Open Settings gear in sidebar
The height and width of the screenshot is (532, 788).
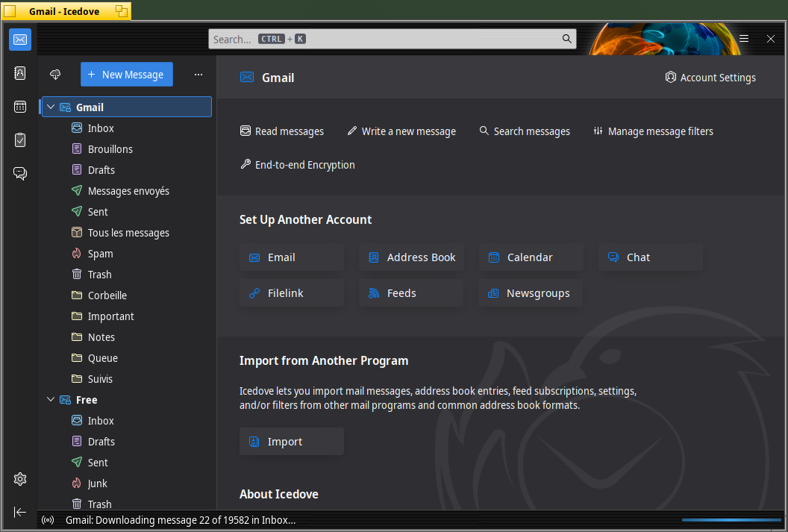(x=20, y=479)
